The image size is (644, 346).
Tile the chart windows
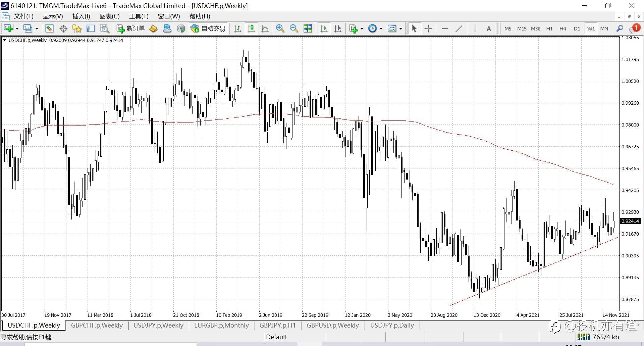308,29
